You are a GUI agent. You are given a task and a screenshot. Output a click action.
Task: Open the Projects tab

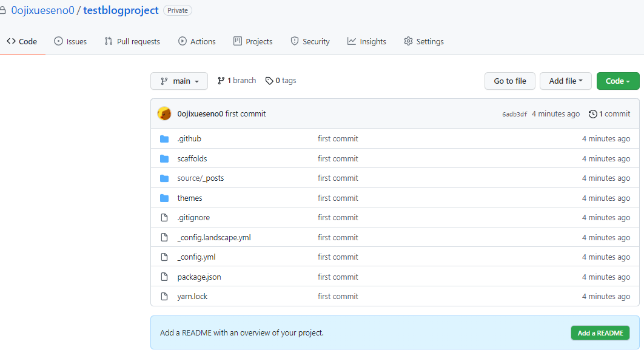[253, 41]
